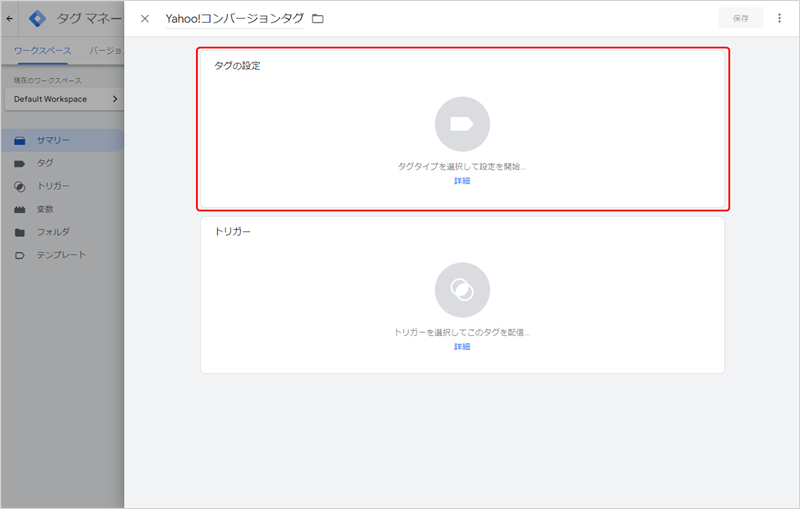Click the 変数 brick sidebar icon
This screenshot has width=800, height=509.
[x=20, y=210]
